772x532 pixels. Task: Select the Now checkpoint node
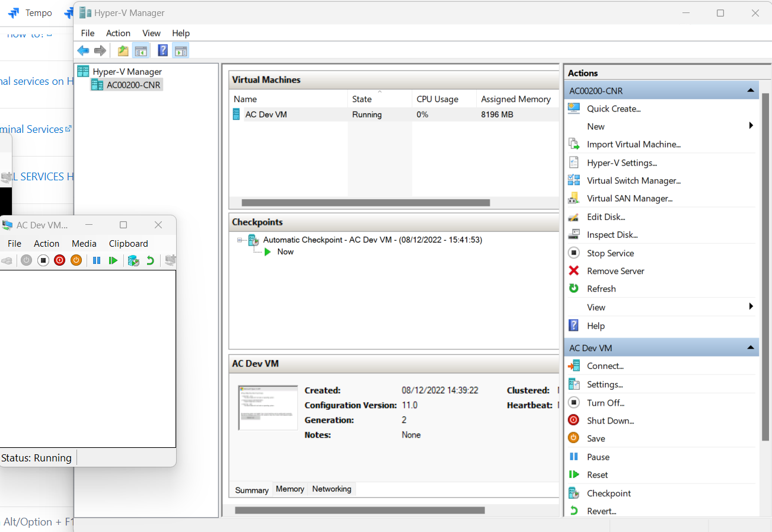285,251
